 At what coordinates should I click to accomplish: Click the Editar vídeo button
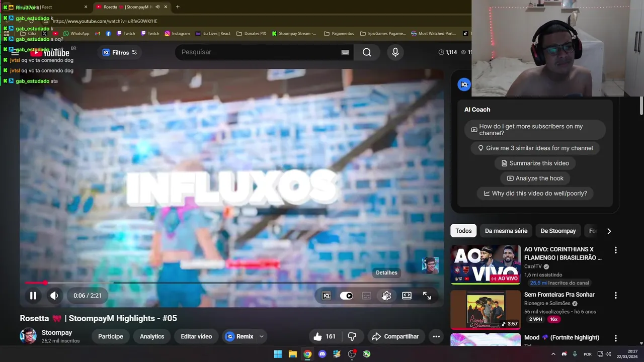[x=196, y=336]
